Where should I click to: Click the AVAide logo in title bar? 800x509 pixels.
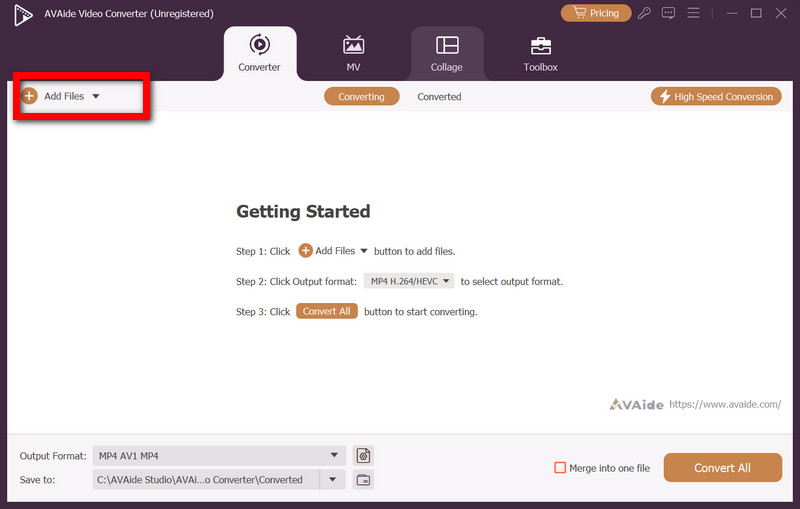click(17, 13)
